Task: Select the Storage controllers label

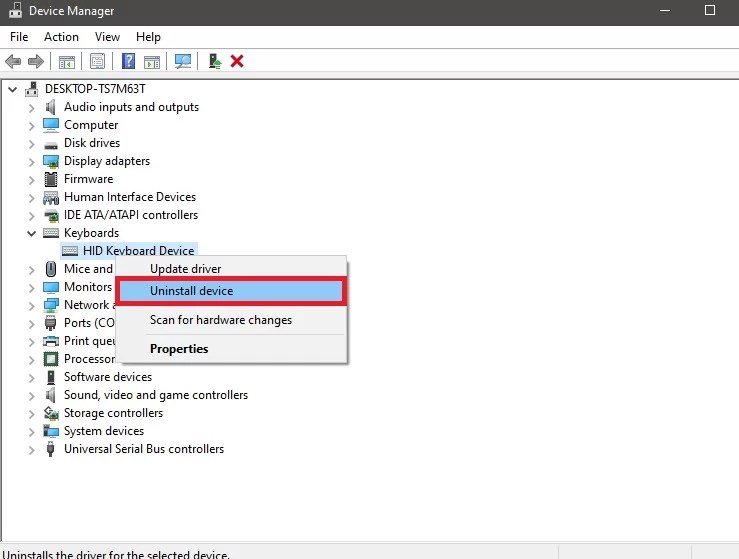Action: pos(113,413)
